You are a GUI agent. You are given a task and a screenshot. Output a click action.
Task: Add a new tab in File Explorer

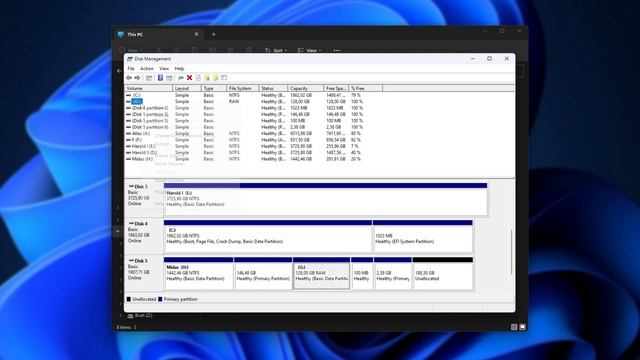pyautogui.click(x=213, y=34)
